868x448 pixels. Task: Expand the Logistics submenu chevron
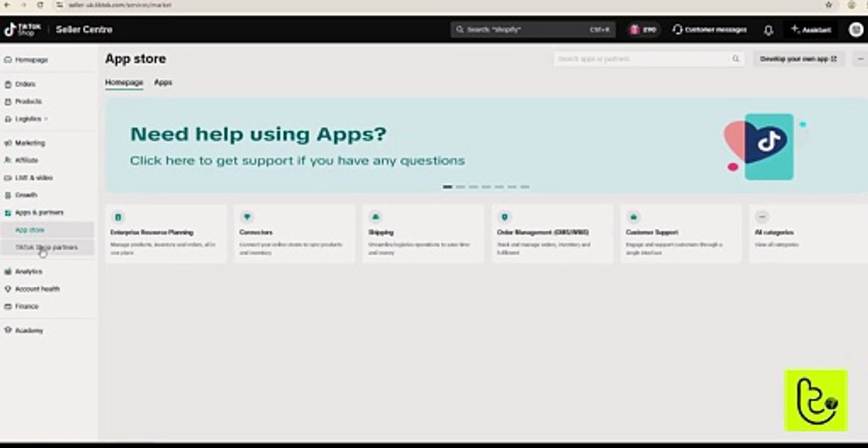click(46, 119)
